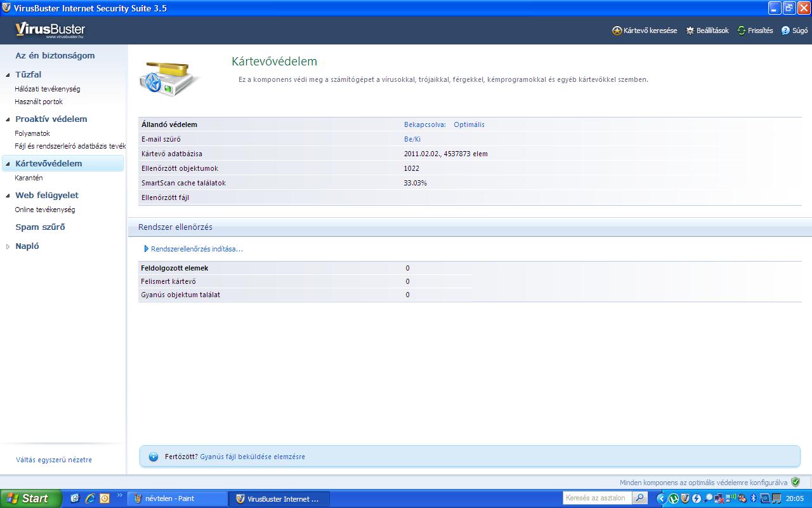
Task: Open Kártevő keresése malware scan
Action: 645,30
